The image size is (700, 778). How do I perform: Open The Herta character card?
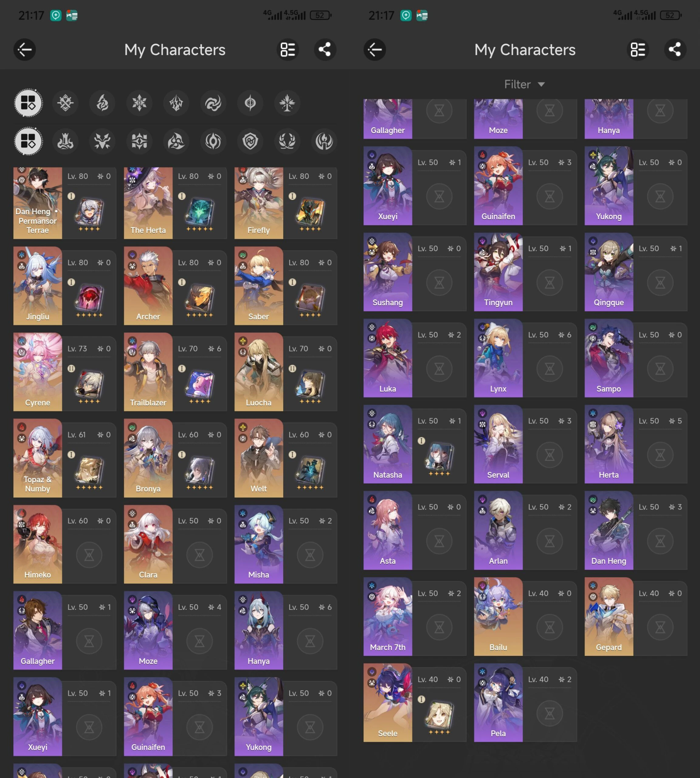click(x=148, y=203)
